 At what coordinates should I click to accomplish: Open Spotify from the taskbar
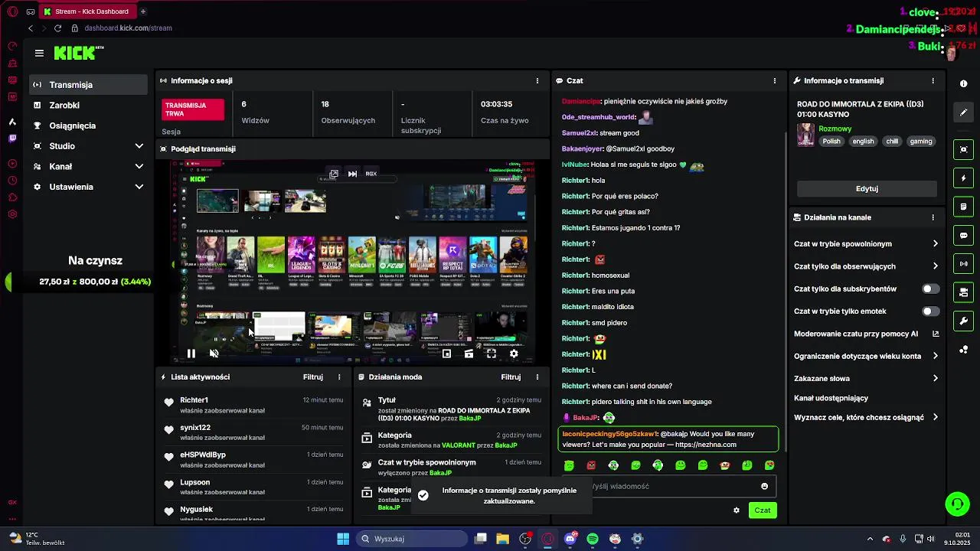click(x=593, y=539)
